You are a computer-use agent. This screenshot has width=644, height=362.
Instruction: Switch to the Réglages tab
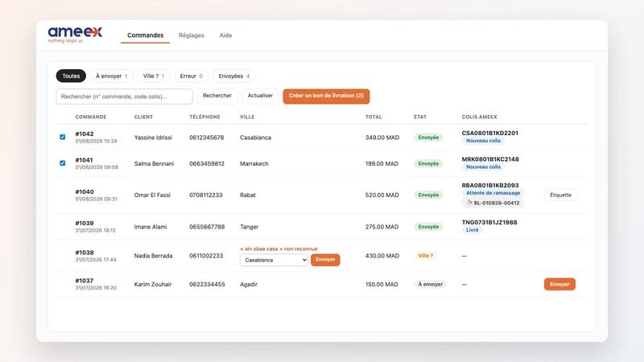(192, 35)
